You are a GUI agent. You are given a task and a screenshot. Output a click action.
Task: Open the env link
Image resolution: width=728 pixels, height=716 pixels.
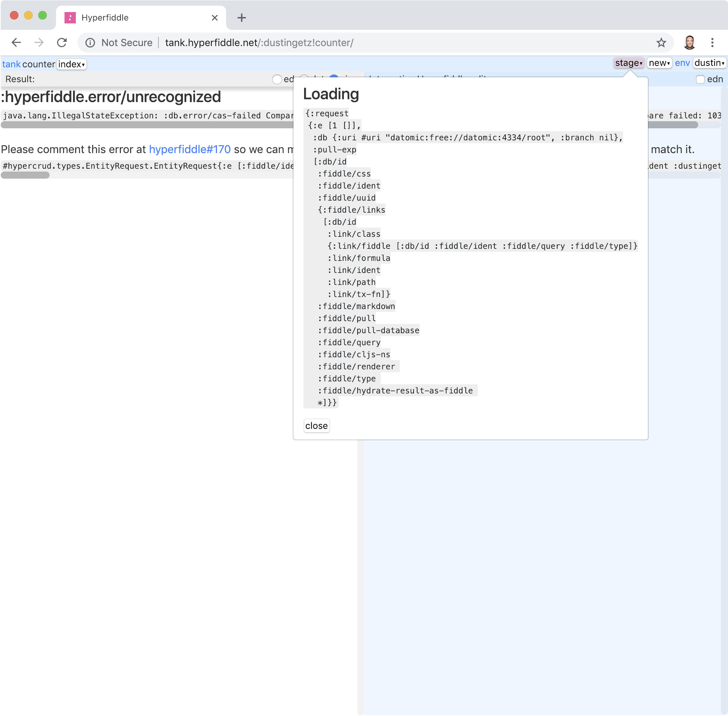(x=682, y=63)
